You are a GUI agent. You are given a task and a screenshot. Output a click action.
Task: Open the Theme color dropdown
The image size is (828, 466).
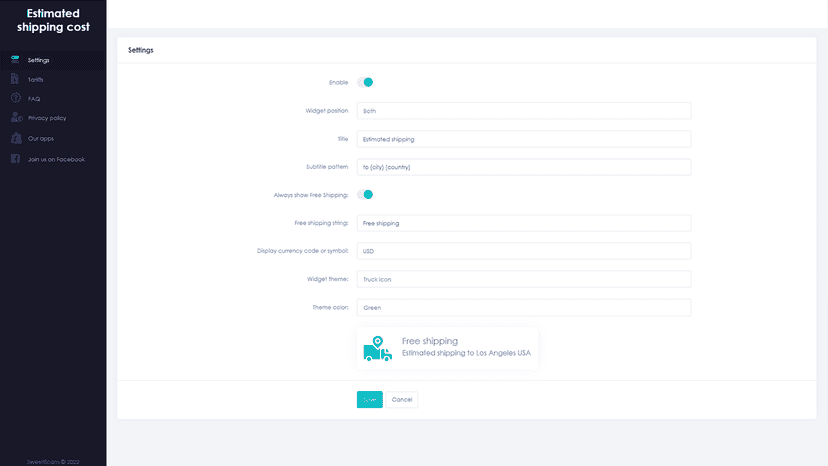pos(524,307)
